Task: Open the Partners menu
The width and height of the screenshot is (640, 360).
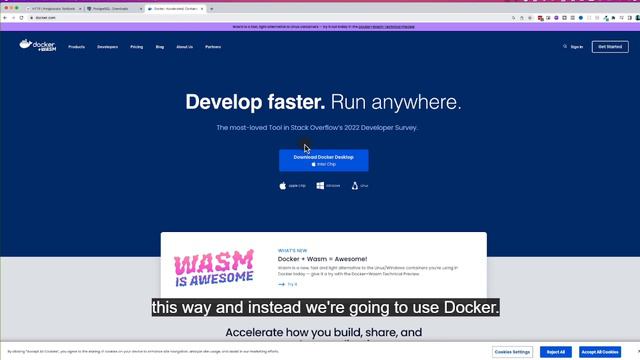Action: (213, 47)
